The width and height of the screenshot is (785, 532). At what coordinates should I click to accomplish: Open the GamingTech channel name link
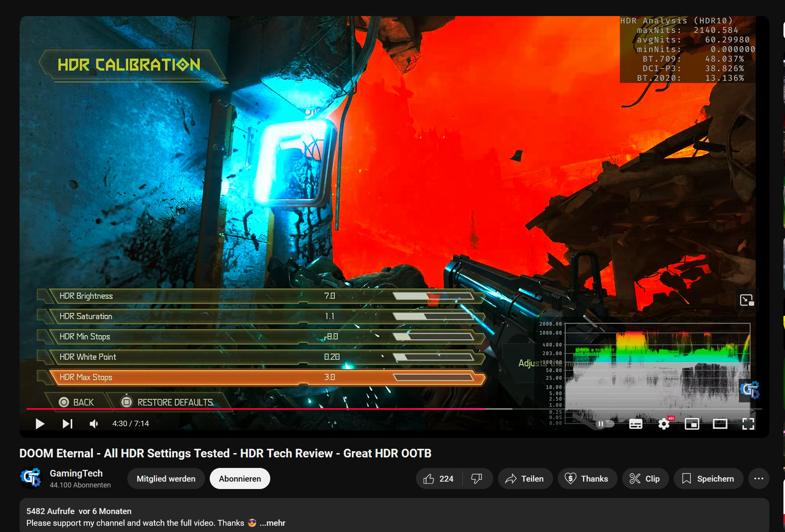(76, 473)
